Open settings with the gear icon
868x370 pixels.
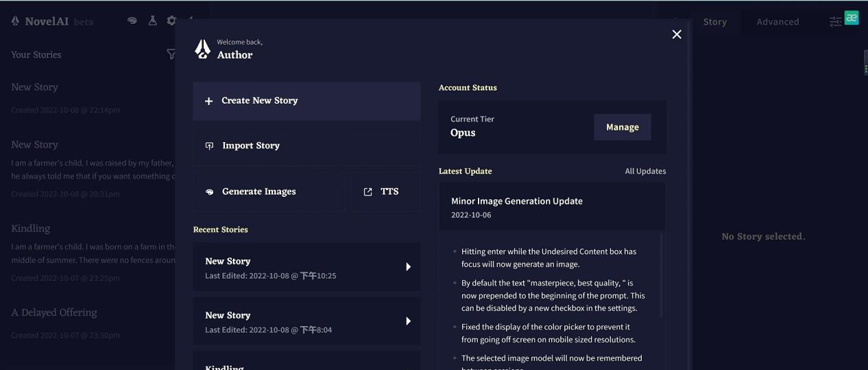[x=171, y=21]
